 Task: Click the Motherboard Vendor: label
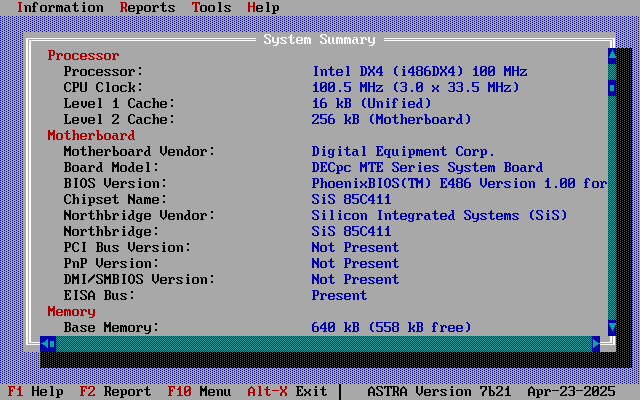[x=139, y=151]
